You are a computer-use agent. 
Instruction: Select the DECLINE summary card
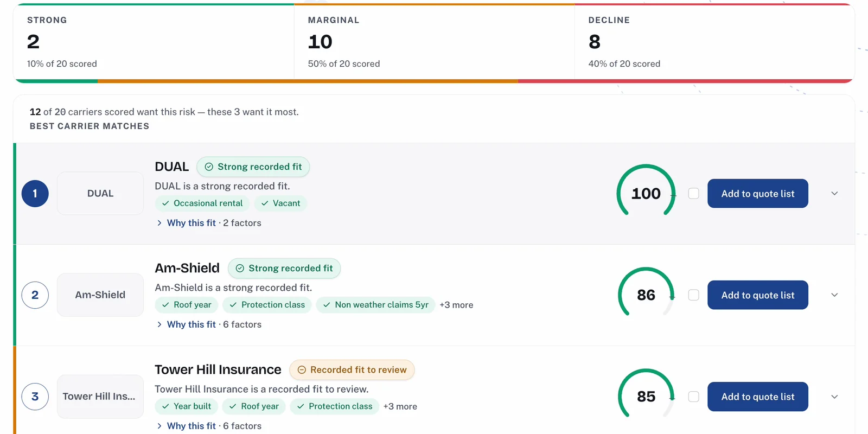tap(714, 42)
